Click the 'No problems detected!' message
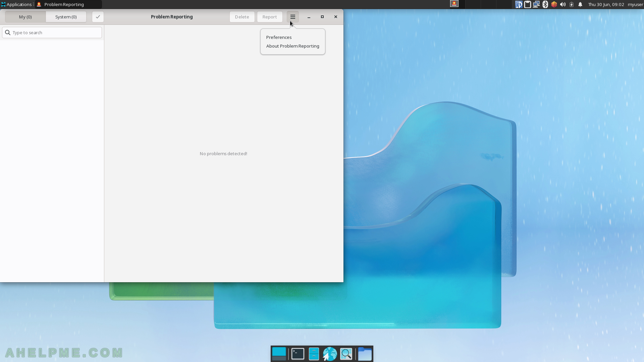 (223, 154)
